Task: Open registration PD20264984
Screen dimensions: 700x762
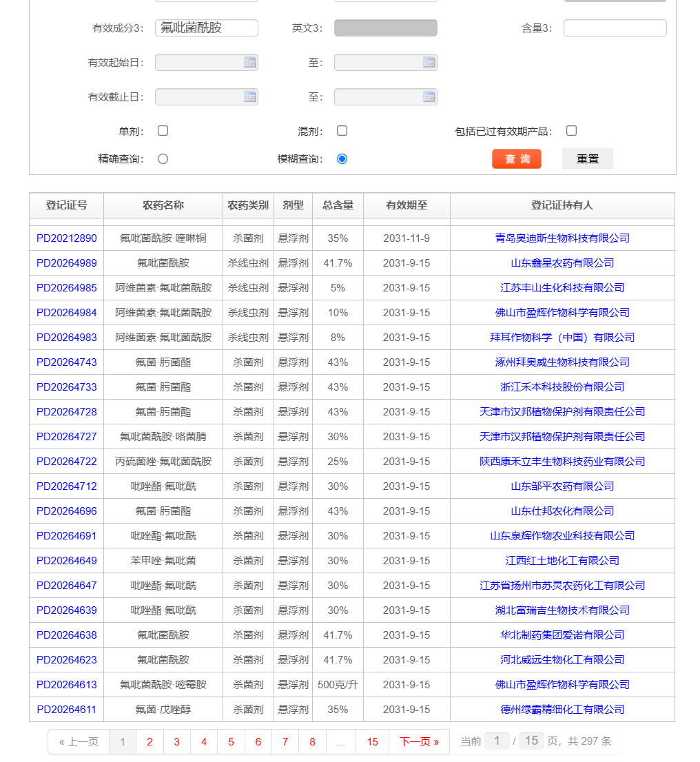Action: tap(67, 313)
